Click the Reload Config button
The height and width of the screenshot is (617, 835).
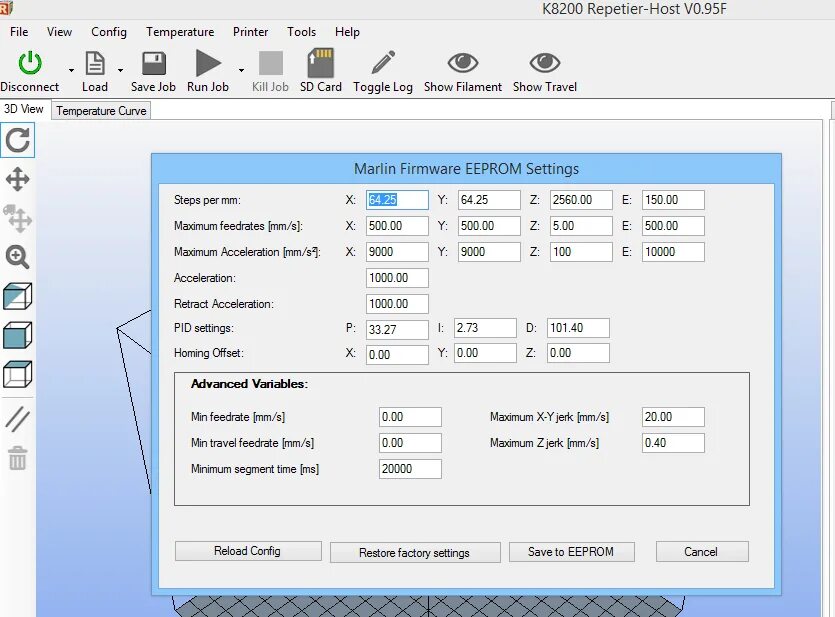tap(248, 551)
